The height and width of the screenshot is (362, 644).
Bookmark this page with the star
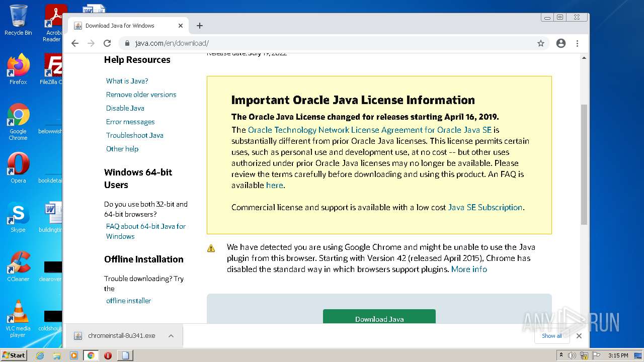(541, 43)
